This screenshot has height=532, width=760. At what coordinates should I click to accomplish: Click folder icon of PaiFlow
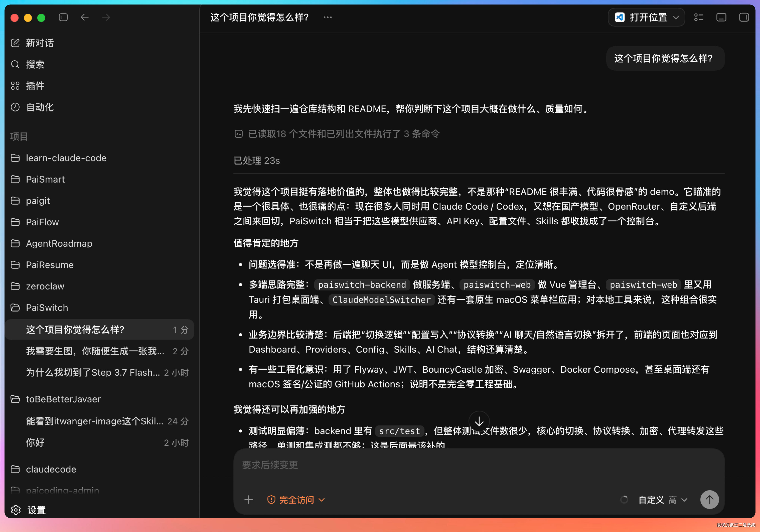click(x=15, y=222)
